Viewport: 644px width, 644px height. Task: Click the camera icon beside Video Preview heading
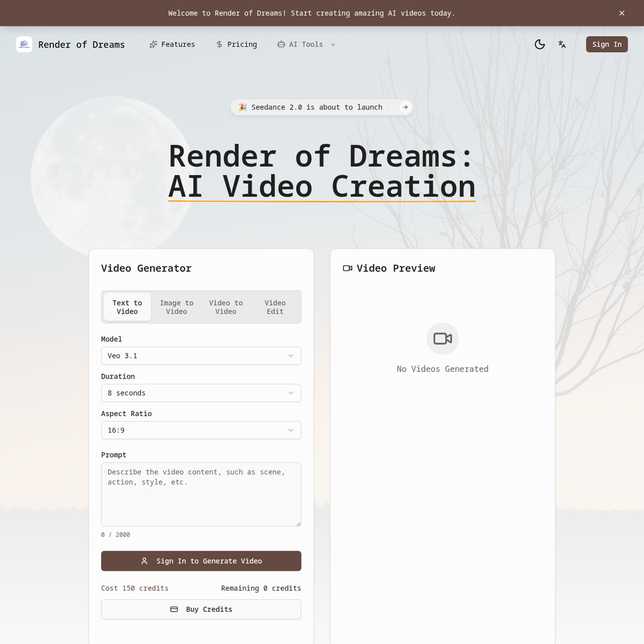coord(348,268)
